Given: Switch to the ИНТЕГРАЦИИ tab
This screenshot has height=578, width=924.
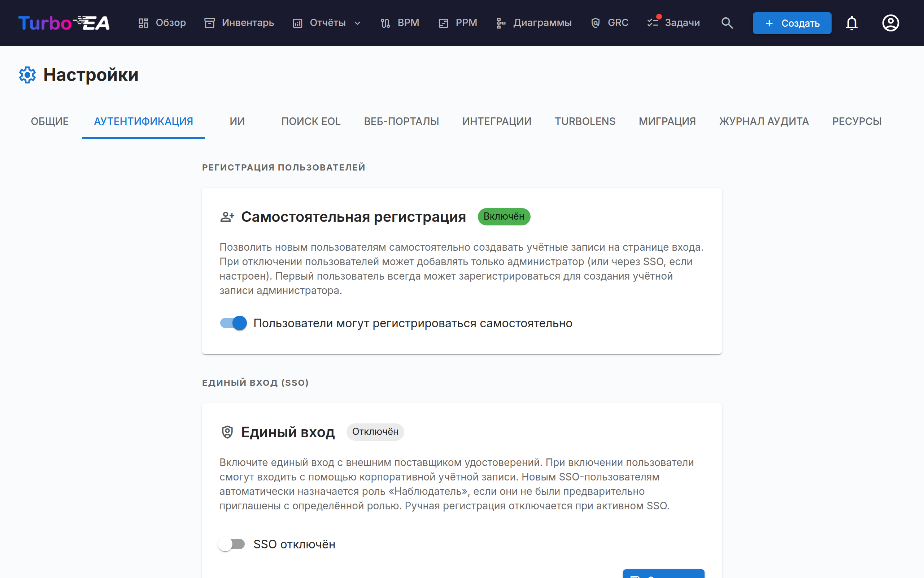Looking at the screenshot, I should 497,122.
